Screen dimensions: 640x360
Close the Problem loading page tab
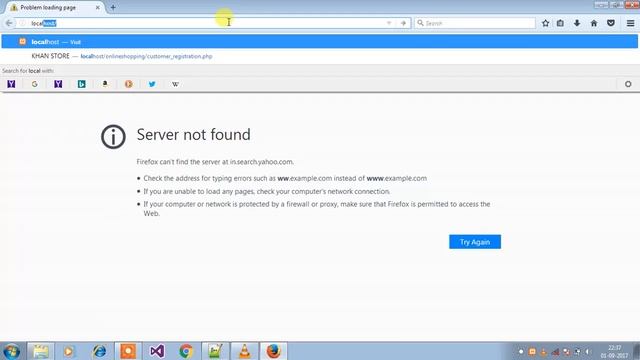(x=98, y=7)
